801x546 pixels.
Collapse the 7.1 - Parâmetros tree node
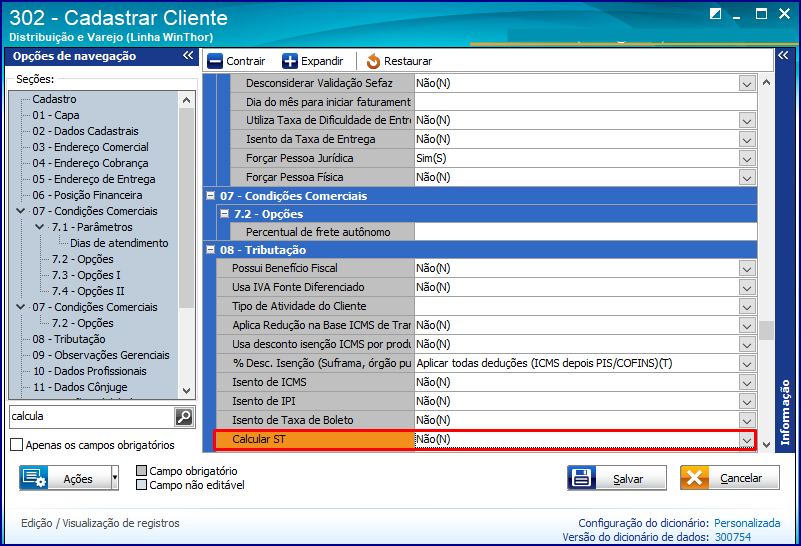coord(40,227)
